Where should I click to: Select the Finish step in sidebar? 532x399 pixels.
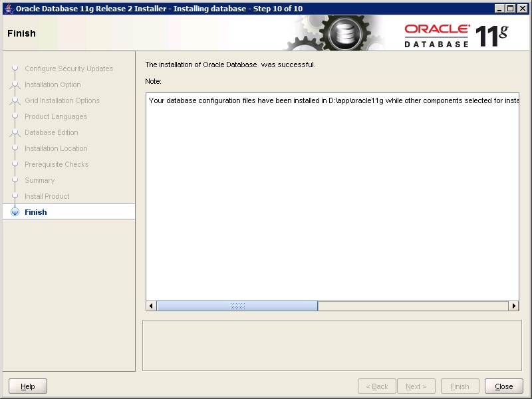pyautogui.click(x=69, y=212)
